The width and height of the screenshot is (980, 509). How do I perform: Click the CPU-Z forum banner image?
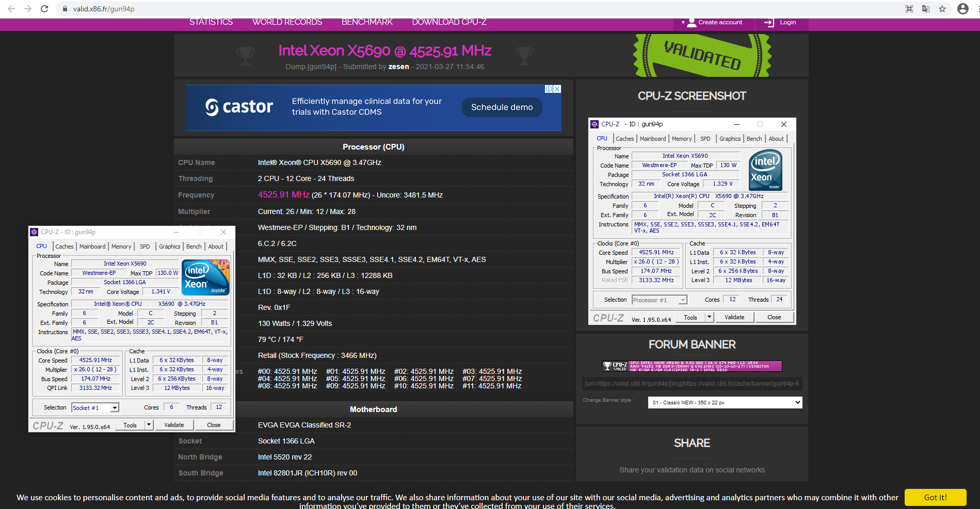tap(692, 366)
